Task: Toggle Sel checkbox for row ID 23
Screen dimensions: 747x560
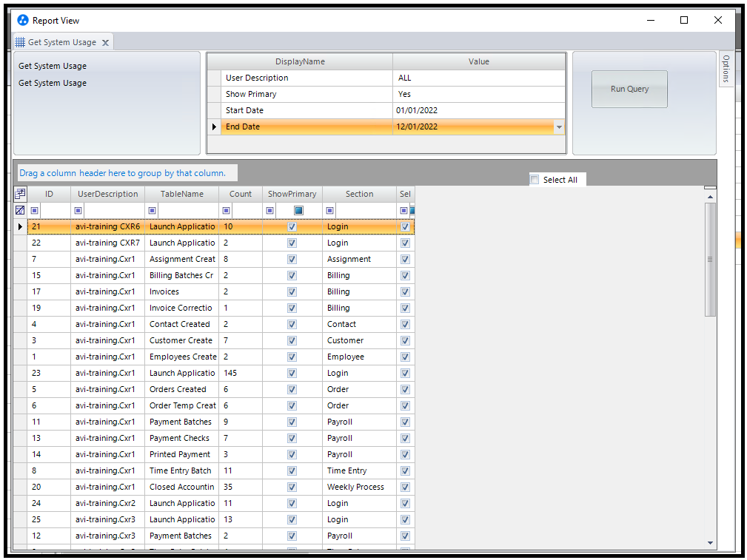Action: click(405, 373)
